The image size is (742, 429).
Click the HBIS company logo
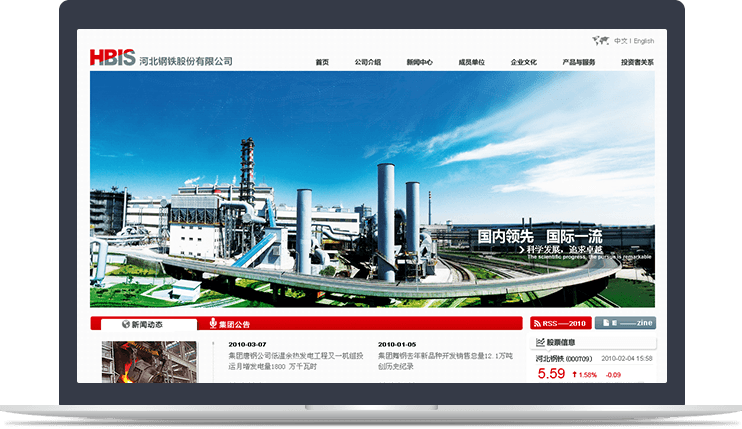point(111,57)
